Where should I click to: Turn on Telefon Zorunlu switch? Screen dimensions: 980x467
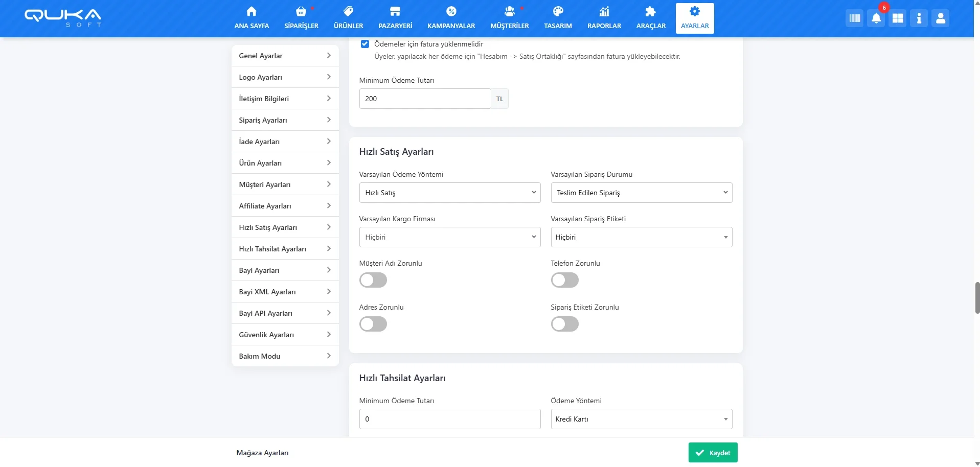click(564, 280)
